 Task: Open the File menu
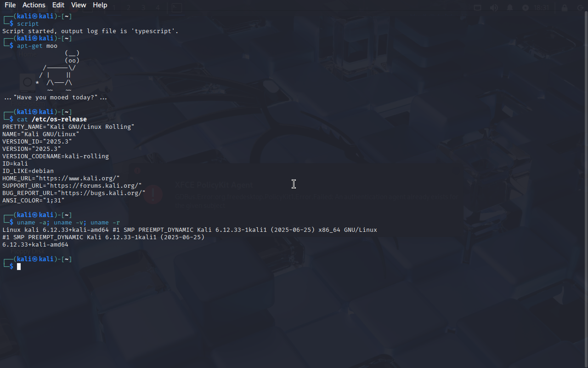[10, 5]
